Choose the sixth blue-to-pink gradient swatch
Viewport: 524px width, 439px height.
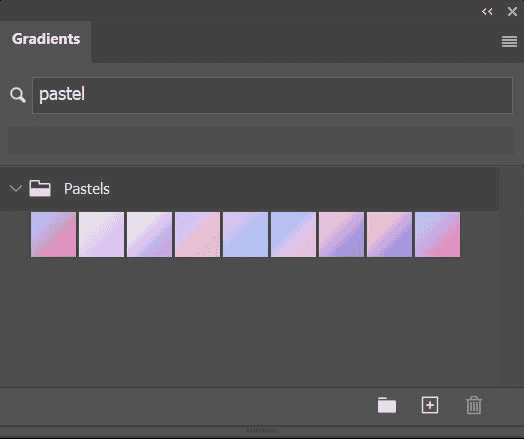coord(293,235)
